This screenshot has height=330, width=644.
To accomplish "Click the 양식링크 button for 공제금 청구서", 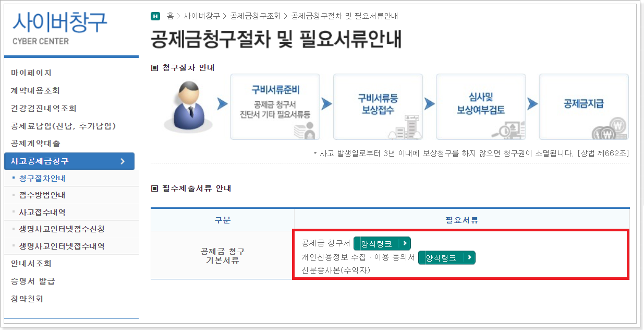I will pos(382,243).
